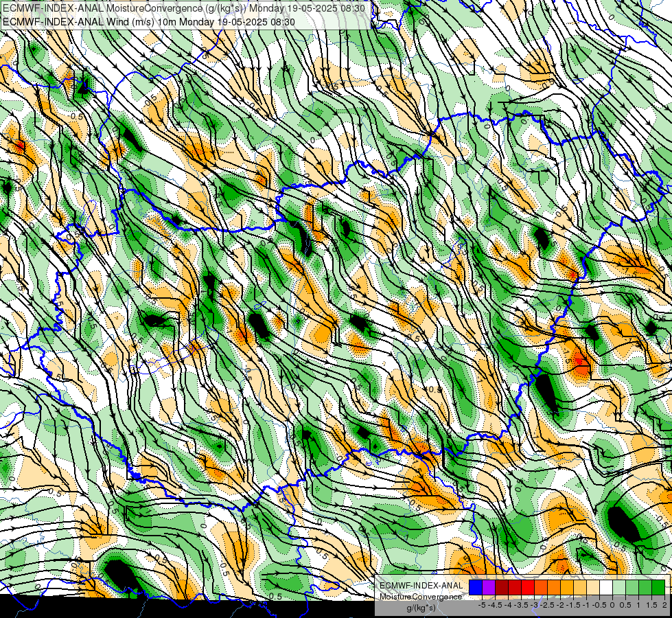Click the palest green swatch between 0 and 0.5
Screen dimensions: 672x618
619,587
